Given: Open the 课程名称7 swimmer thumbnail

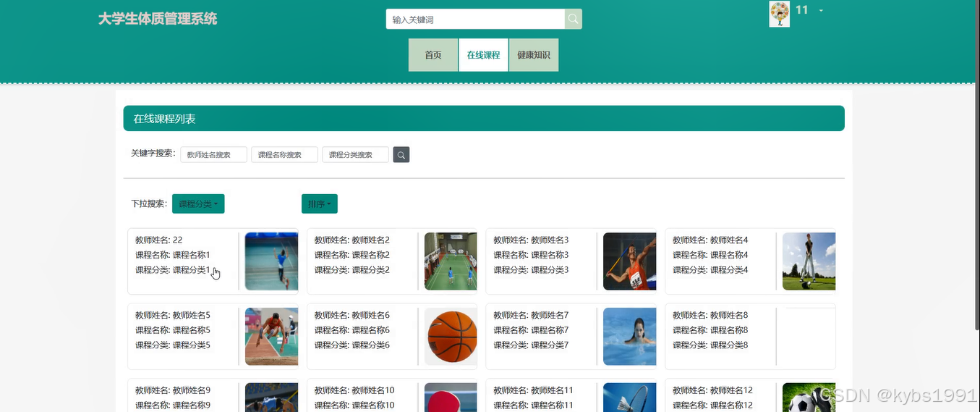Looking at the screenshot, I should (x=629, y=337).
